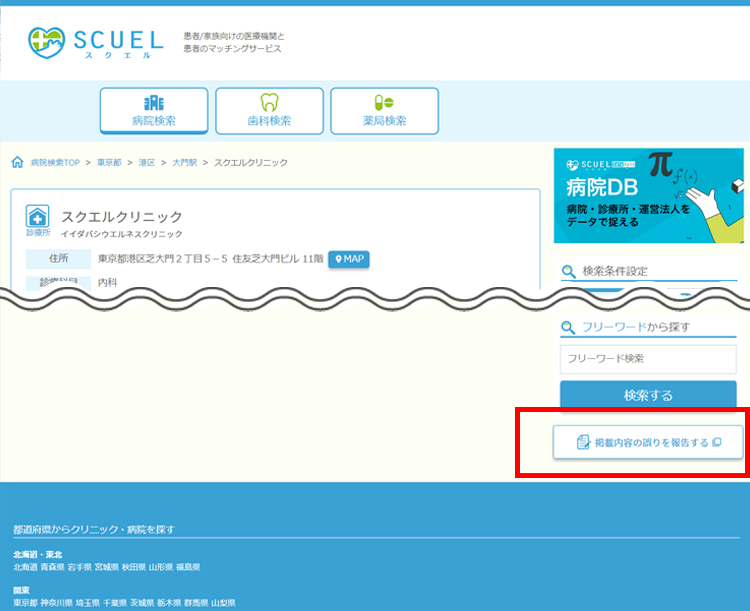Click the magnifier icon beside フリーワードから探す
Image resolution: width=750 pixels, height=611 pixels.
pyautogui.click(x=568, y=327)
